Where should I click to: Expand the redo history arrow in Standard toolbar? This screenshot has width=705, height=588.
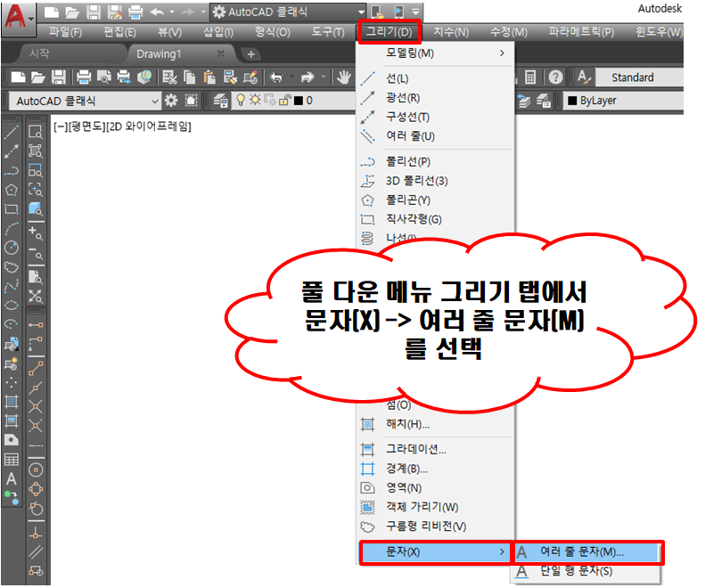[324, 78]
